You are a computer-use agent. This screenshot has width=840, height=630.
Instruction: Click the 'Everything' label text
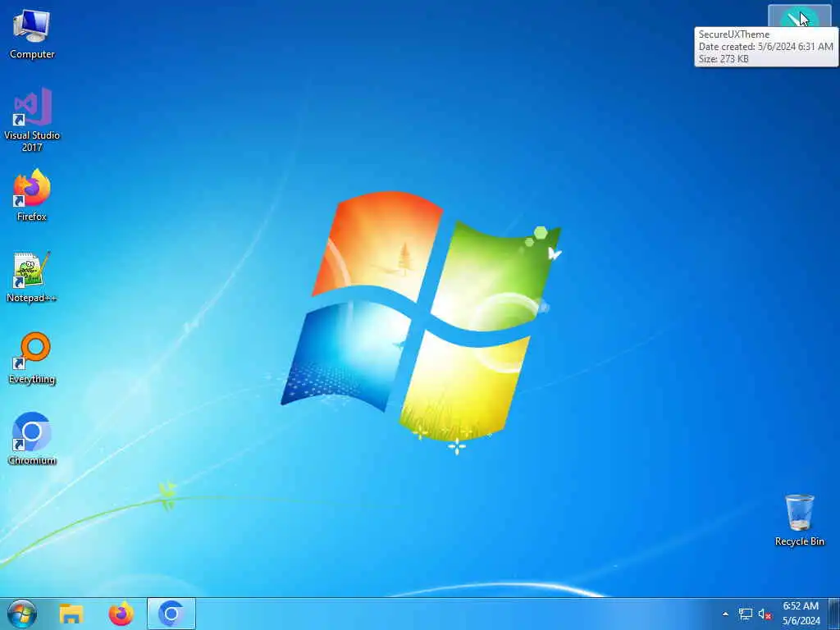coord(32,379)
